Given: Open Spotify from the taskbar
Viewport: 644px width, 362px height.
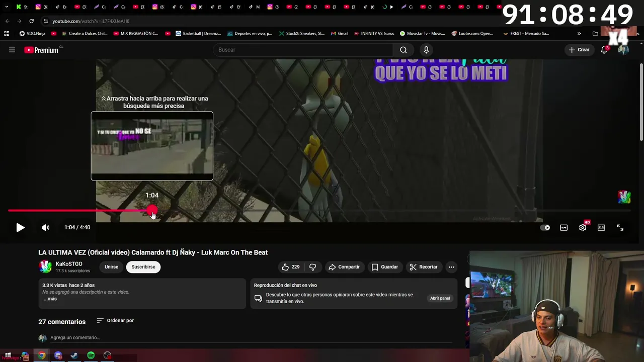Looking at the screenshot, I should 91,355.
